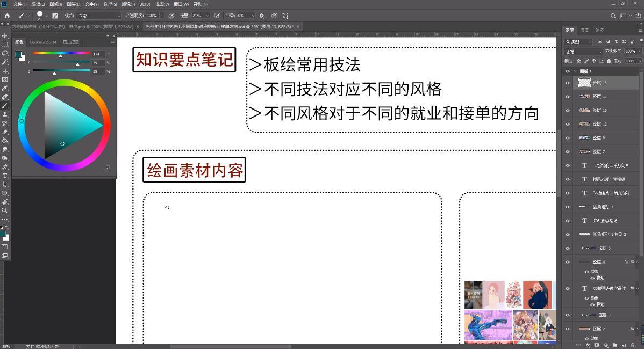The image size is (644, 349).
Task: Hide the 图层 11 layer
Action: click(x=568, y=96)
